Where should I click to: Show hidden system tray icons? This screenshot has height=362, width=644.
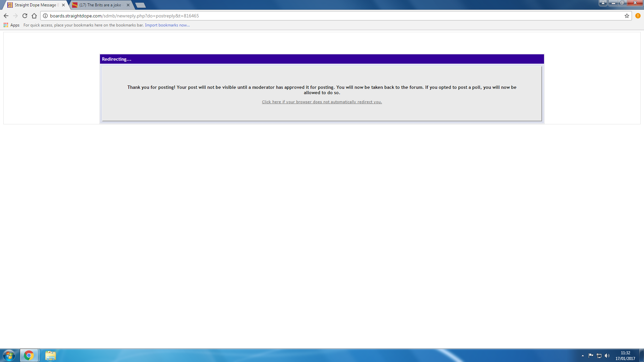point(583,356)
